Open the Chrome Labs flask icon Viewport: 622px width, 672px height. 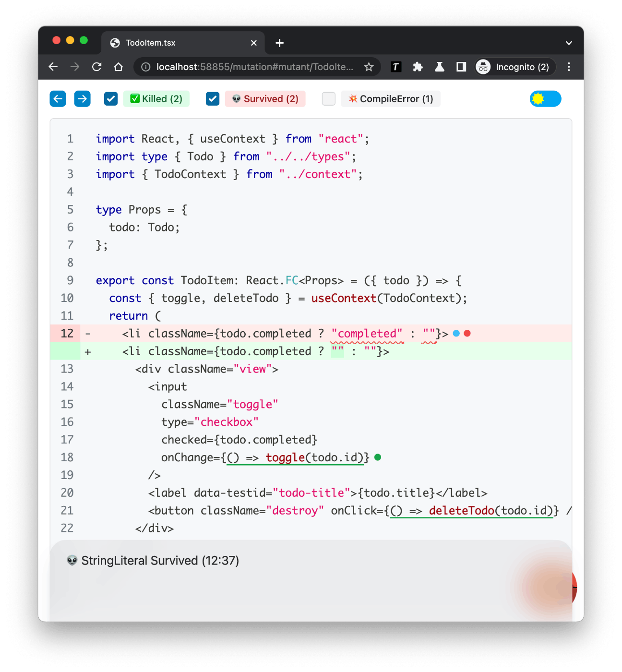(x=439, y=67)
